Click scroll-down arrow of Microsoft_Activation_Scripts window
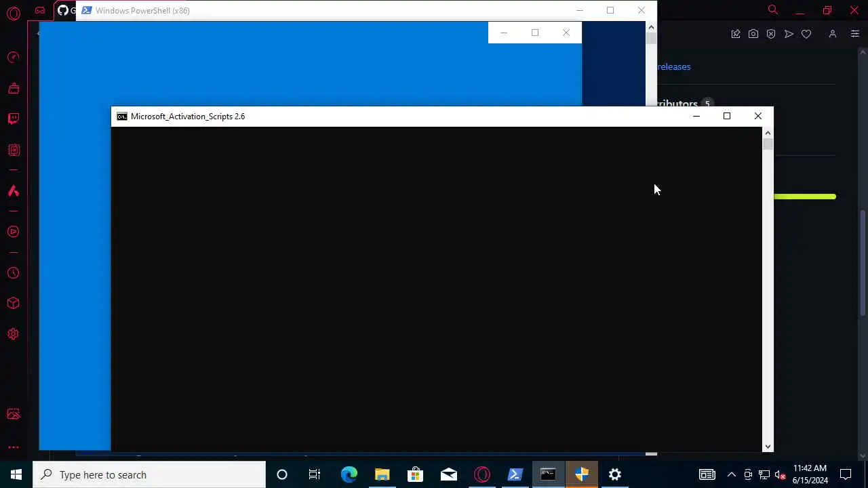 [x=768, y=447]
